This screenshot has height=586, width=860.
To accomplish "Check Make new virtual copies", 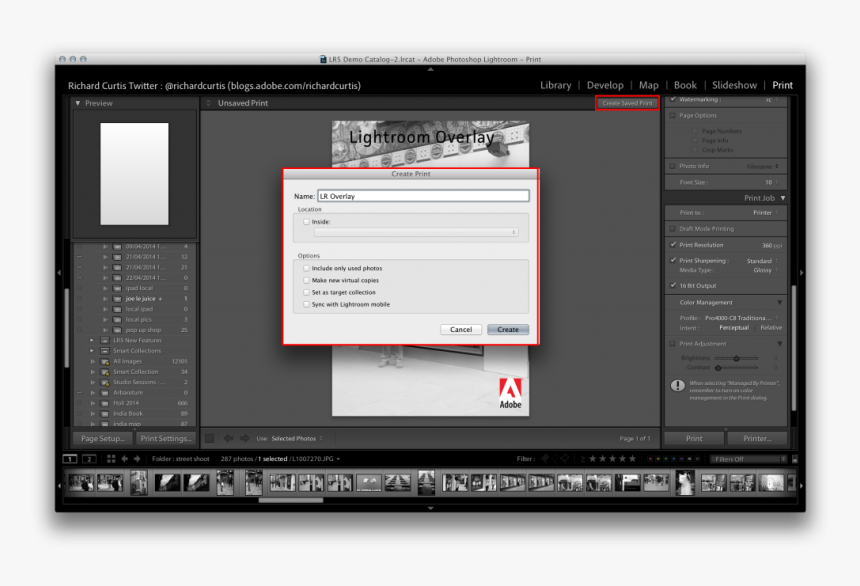I will coord(307,280).
